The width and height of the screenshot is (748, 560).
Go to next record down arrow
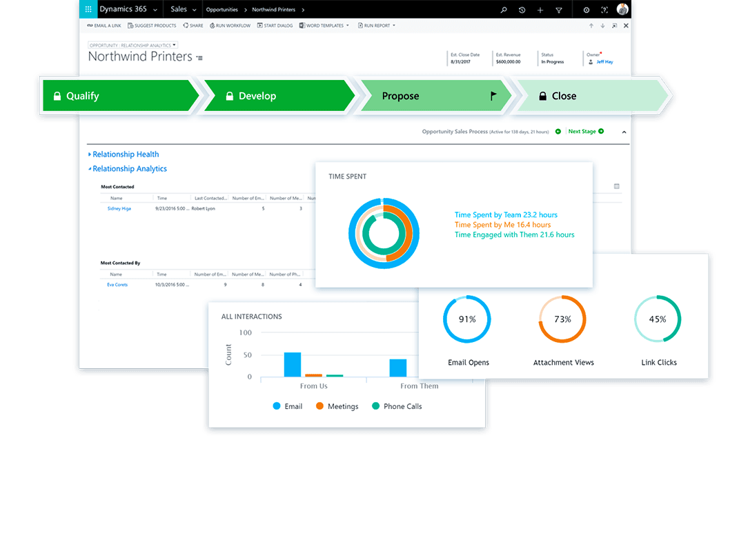coord(602,26)
